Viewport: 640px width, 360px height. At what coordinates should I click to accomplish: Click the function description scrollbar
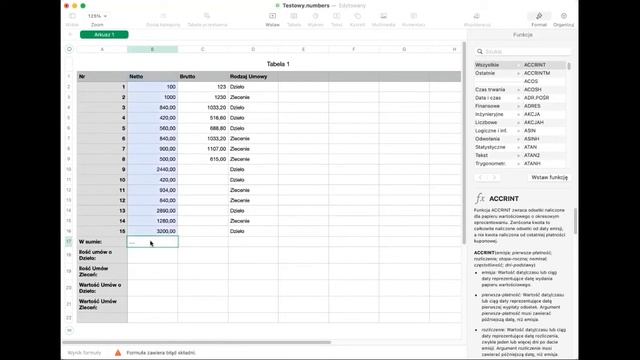pyautogui.click(x=575, y=220)
